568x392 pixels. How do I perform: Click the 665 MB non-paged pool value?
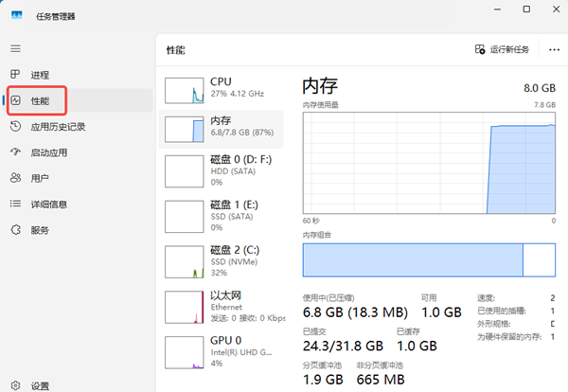coord(381,380)
